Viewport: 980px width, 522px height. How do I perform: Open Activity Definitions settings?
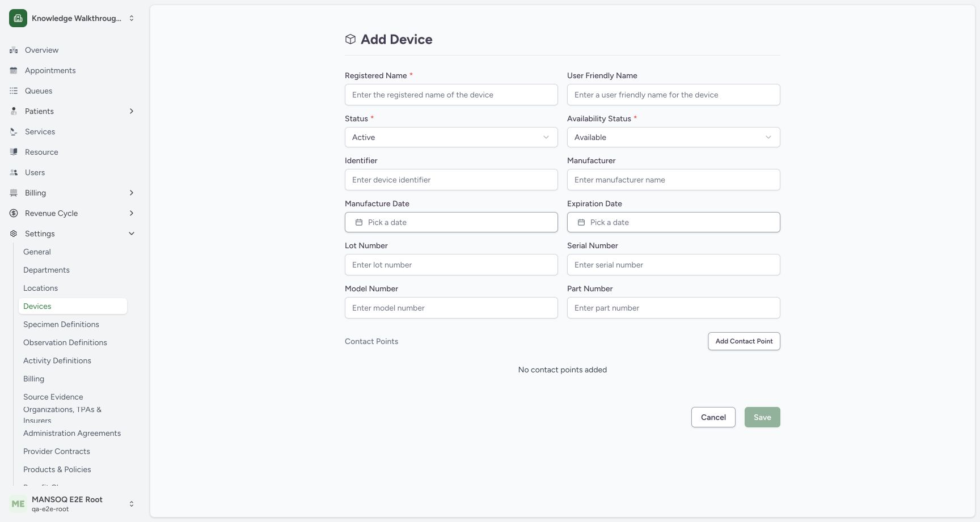73,360
